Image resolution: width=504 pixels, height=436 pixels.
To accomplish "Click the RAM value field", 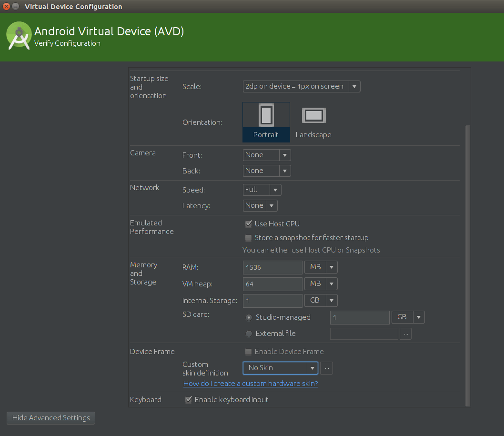I will click(272, 267).
